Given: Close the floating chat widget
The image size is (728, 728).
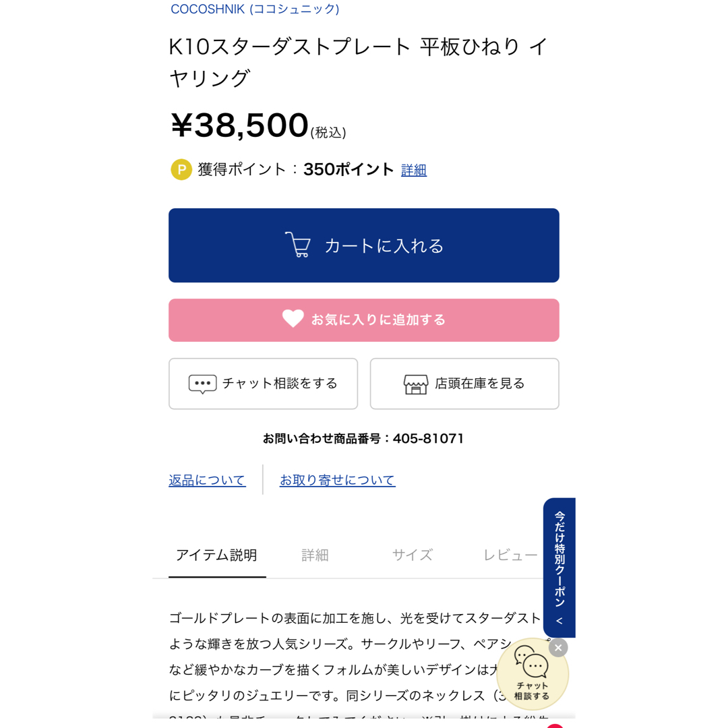Looking at the screenshot, I should (558, 648).
